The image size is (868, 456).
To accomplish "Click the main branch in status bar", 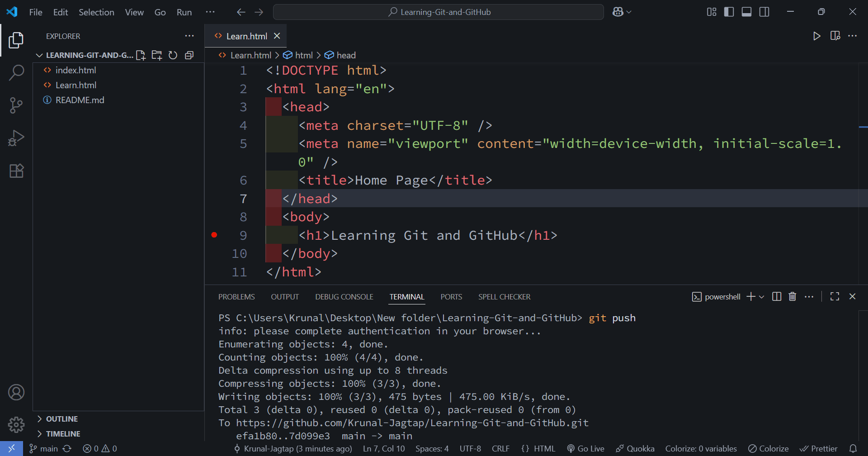I will 44,449.
